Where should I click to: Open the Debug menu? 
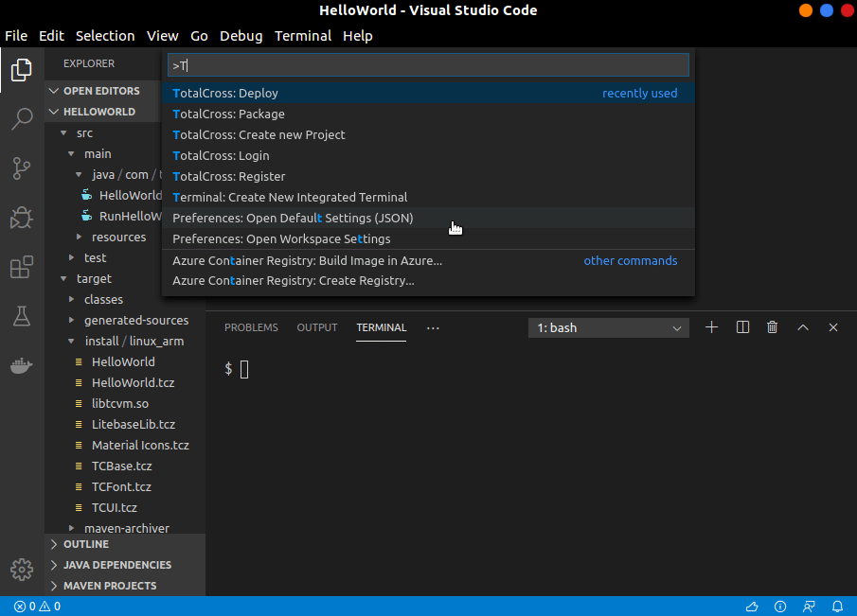tap(241, 36)
